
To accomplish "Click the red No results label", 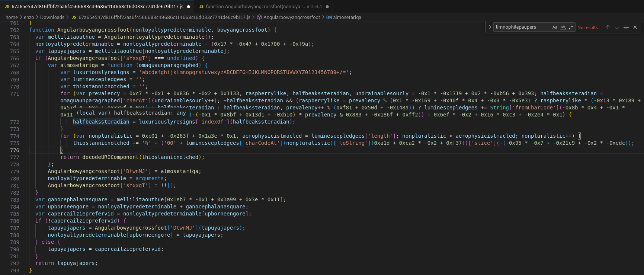I will click(x=587, y=28).
